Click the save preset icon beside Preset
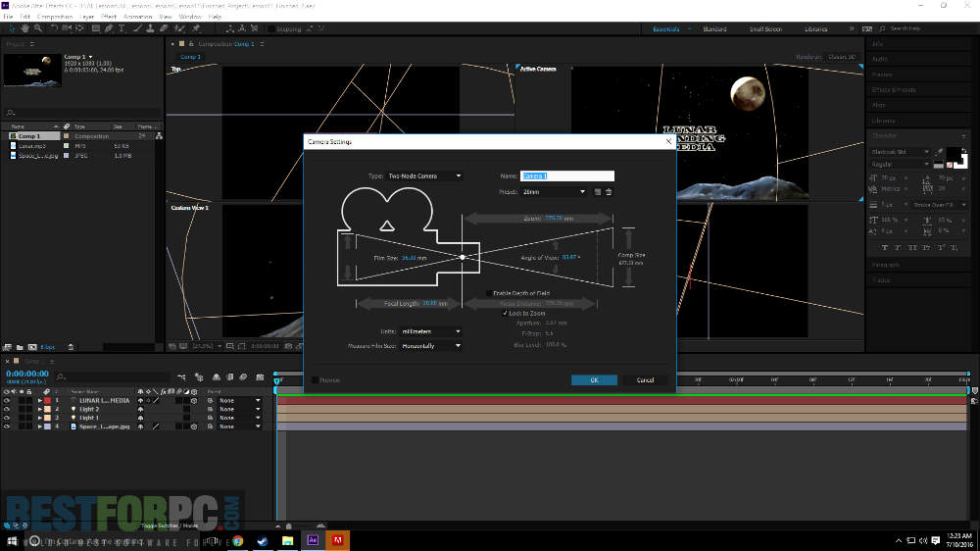The height and width of the screenshot is (551, 980). [597, 192]
